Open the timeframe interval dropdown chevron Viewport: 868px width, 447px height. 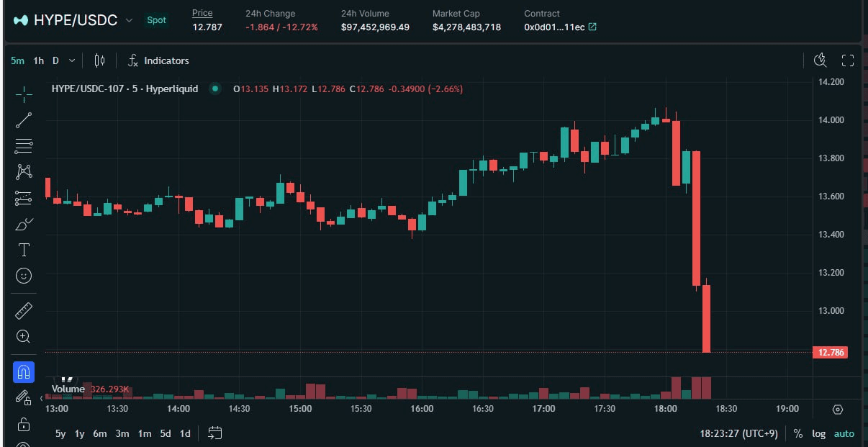click(71, 60)
